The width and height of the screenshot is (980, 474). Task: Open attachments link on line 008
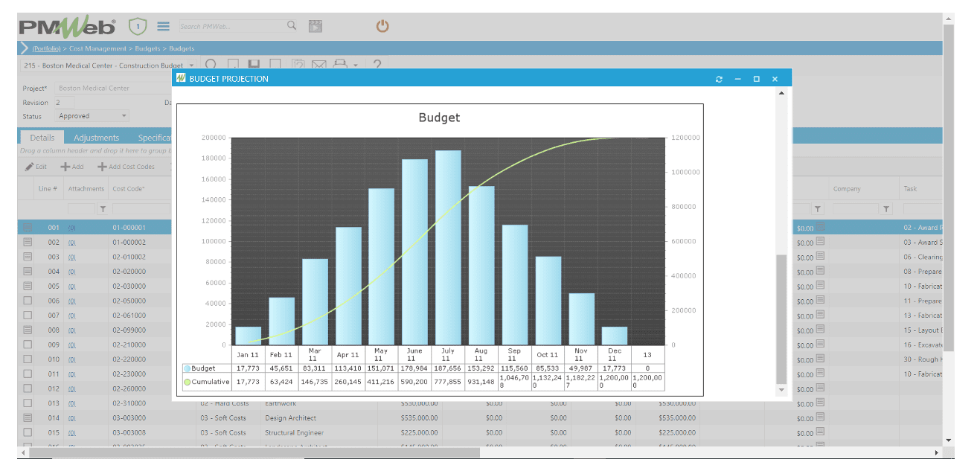[72, 330]
